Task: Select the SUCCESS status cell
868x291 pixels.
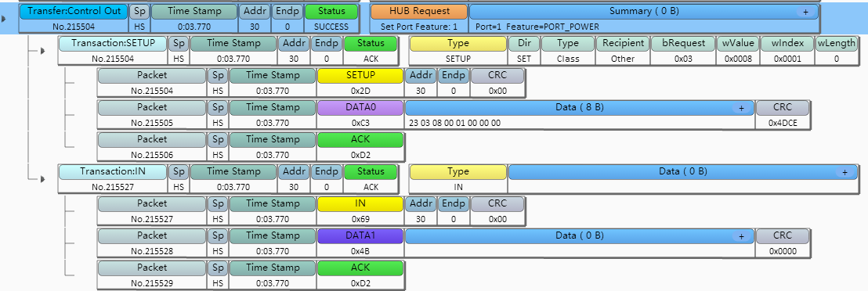Action: 331,26
